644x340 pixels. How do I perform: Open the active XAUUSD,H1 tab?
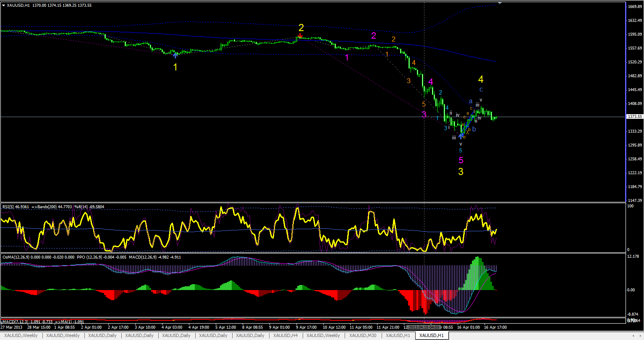tap(431, 335)
